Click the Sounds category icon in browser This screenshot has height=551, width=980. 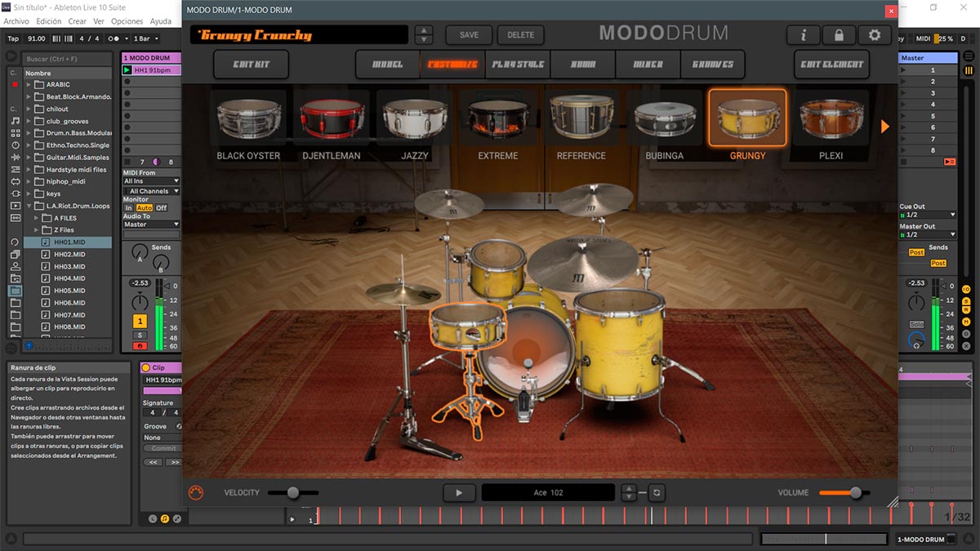coord(15,121)
